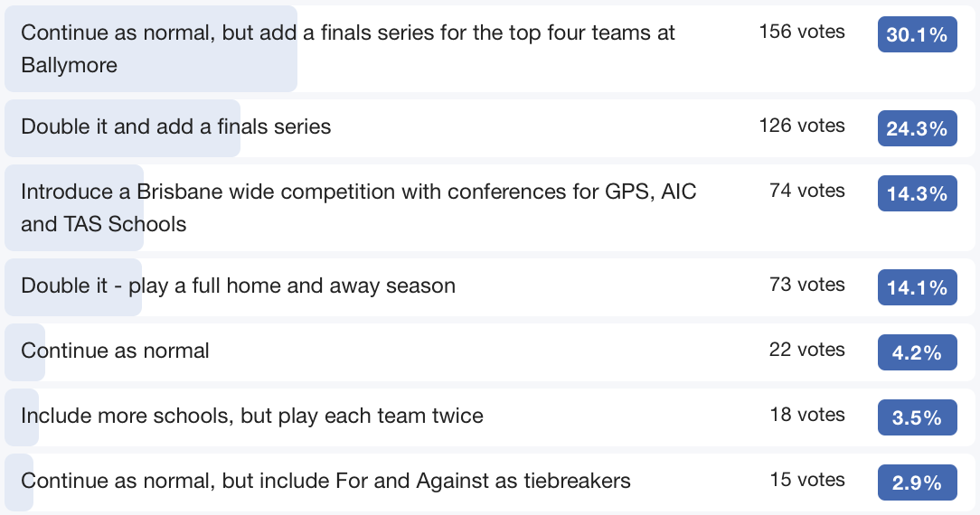Click the 3.5% percentage badge
The image size is (980, 515).
pyautogui.click(x=917, y=417)
